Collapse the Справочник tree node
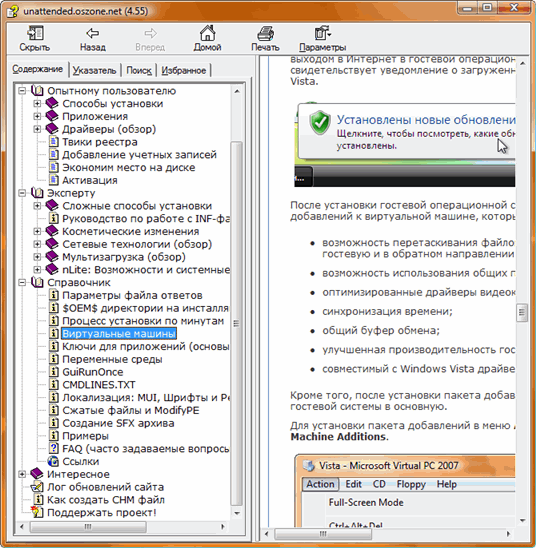 22,282
